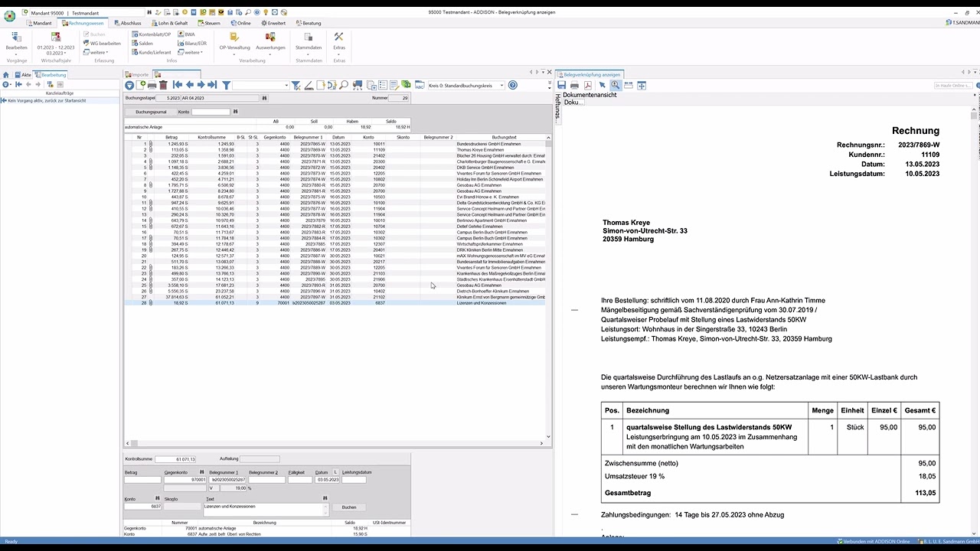
Task: Click the Buchungsjournal button
Action: (151, 112)
